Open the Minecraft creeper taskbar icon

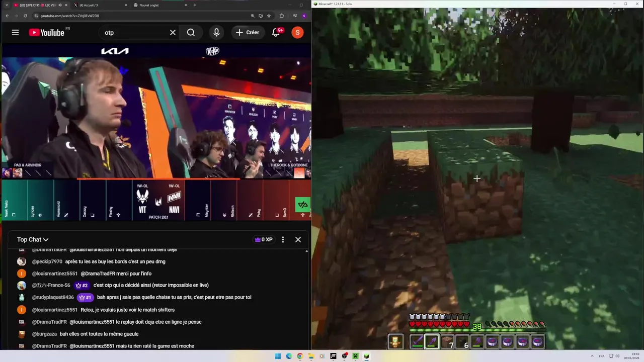point(355,356)
